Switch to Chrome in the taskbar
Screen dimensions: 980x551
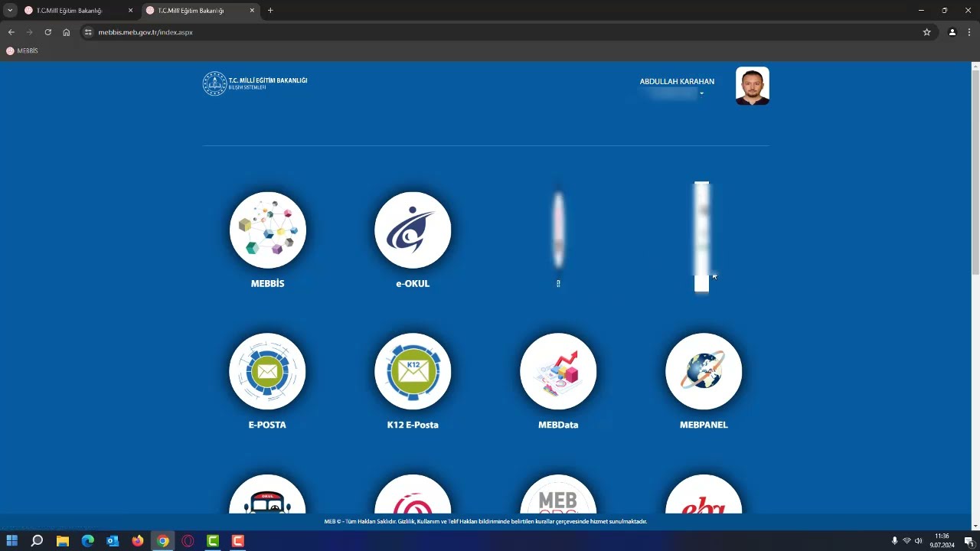click(163, 541)
